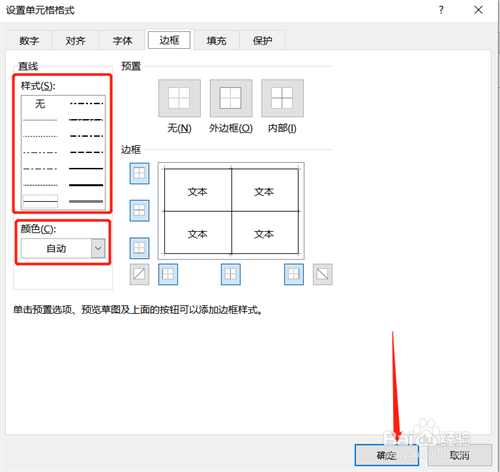This screenshot has height=472, width=500.
Task: Select the 边框 tab
Action: click(169, 40)
